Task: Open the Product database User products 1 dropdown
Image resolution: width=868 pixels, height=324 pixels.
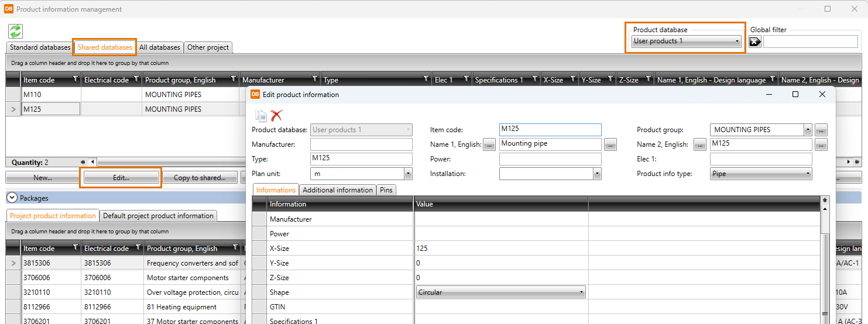Action: pos(687,42)
